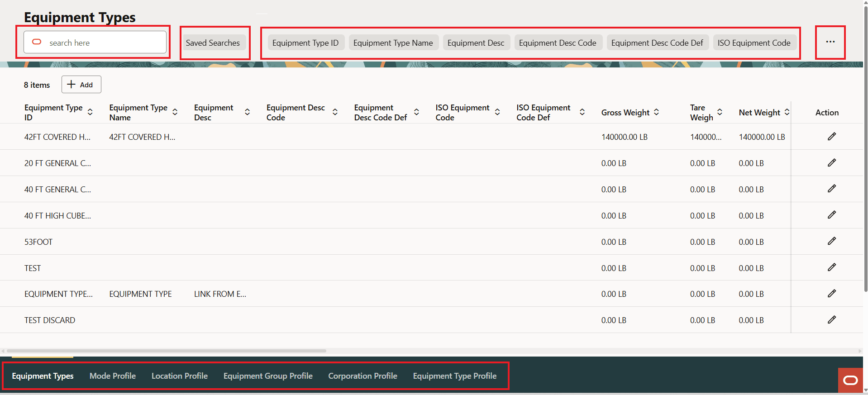Click the EQUIPMENT TYPE name cell
Viewport: 868px width, 395px height.
click(x=141, y=294)
